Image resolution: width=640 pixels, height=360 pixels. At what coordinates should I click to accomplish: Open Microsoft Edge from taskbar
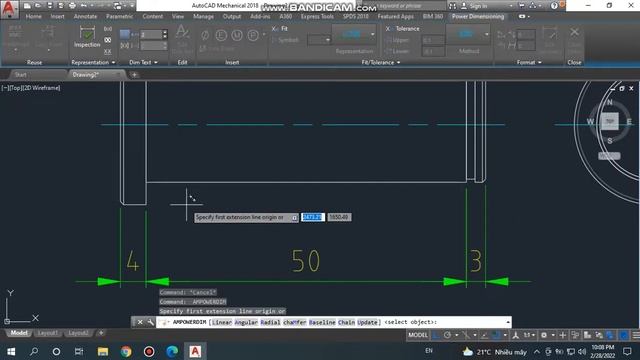coord(172,351)
